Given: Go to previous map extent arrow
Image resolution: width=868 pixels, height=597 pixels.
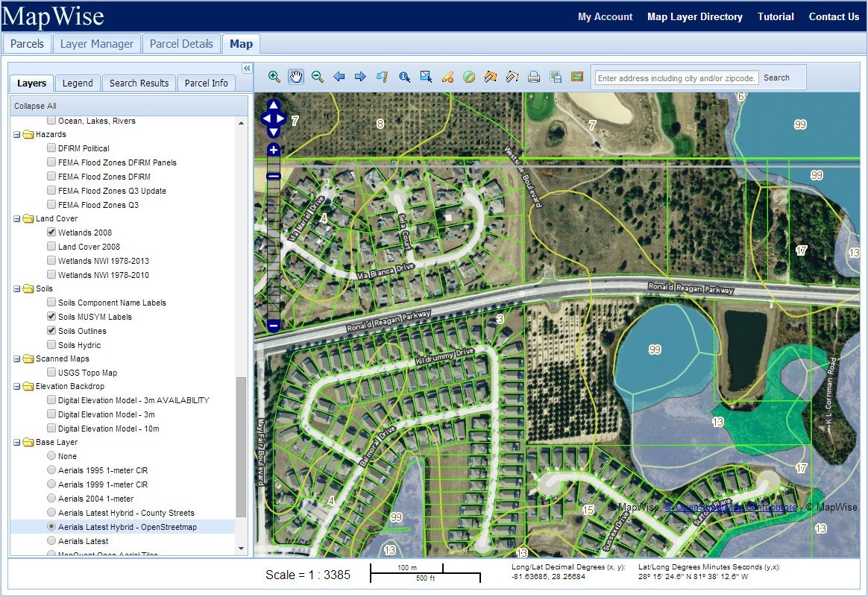Looking at the screenshot, I should [x=339, y=77].
